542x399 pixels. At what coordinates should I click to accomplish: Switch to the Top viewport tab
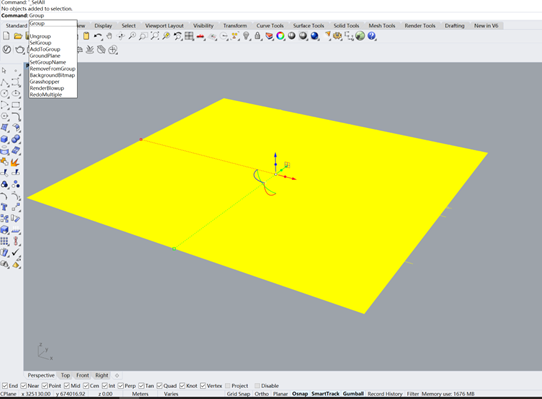(65, 375)
